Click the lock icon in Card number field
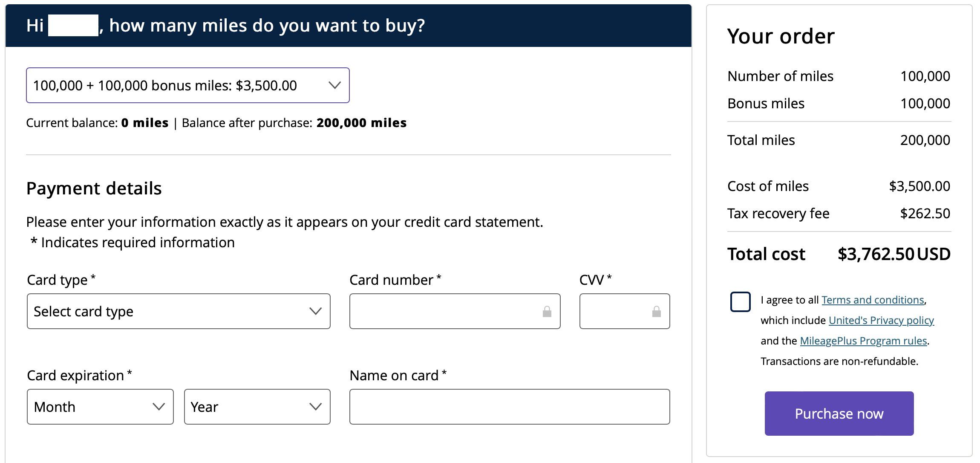The width and height of the screenshot is (980, 463). click(x=547, y=312)
